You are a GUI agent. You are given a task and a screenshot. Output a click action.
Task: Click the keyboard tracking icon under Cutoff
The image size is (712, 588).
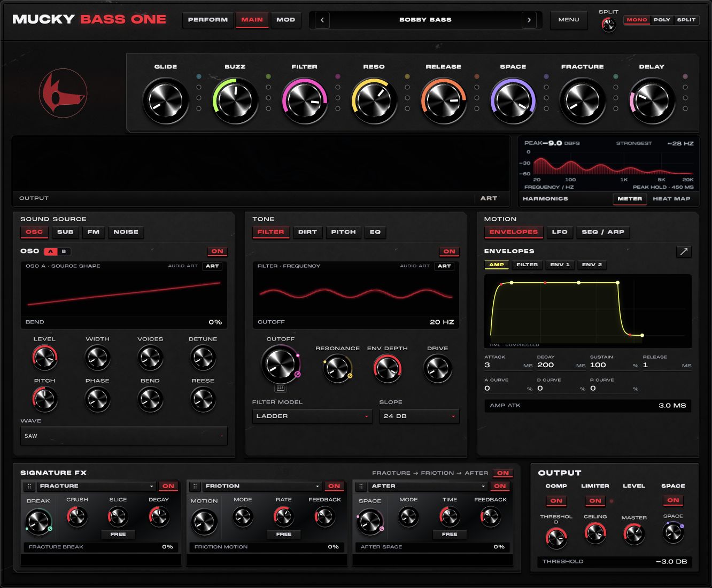coord(280,389)
